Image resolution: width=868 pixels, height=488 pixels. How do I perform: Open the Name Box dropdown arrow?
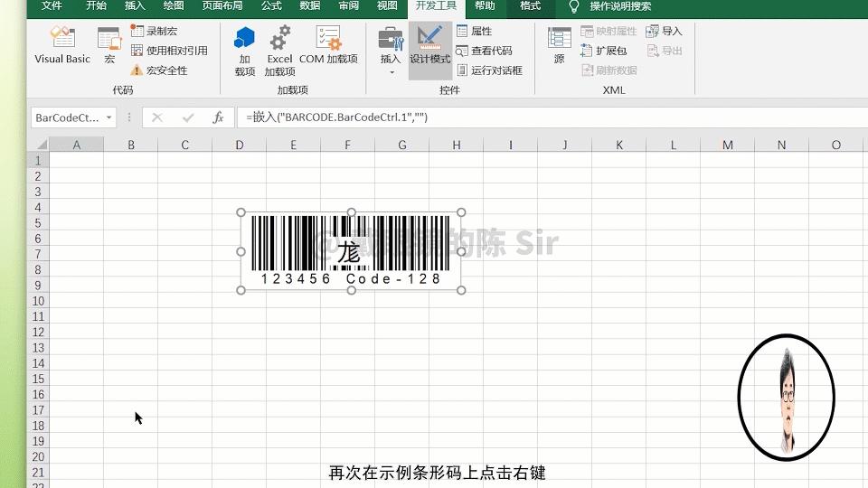coord(109,117)
